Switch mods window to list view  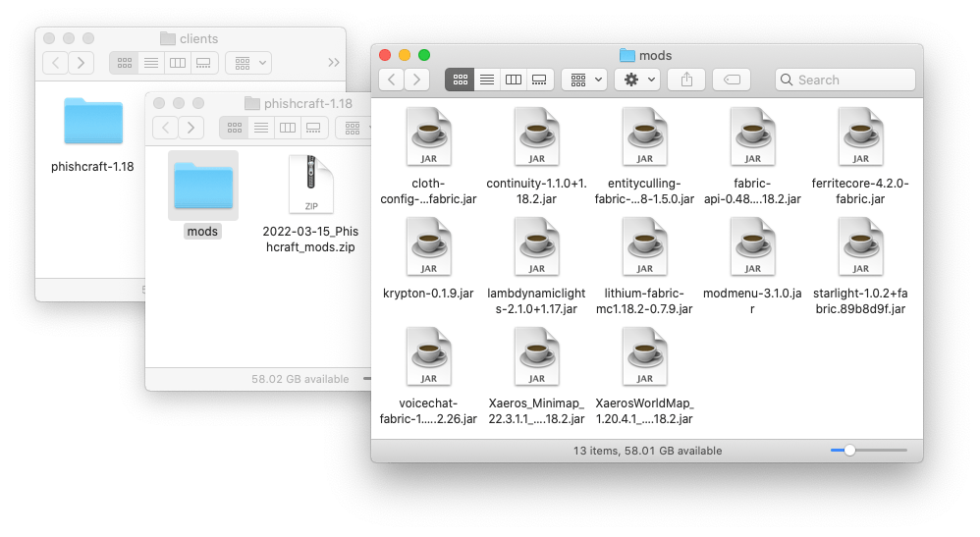click(x=486, y=80)
